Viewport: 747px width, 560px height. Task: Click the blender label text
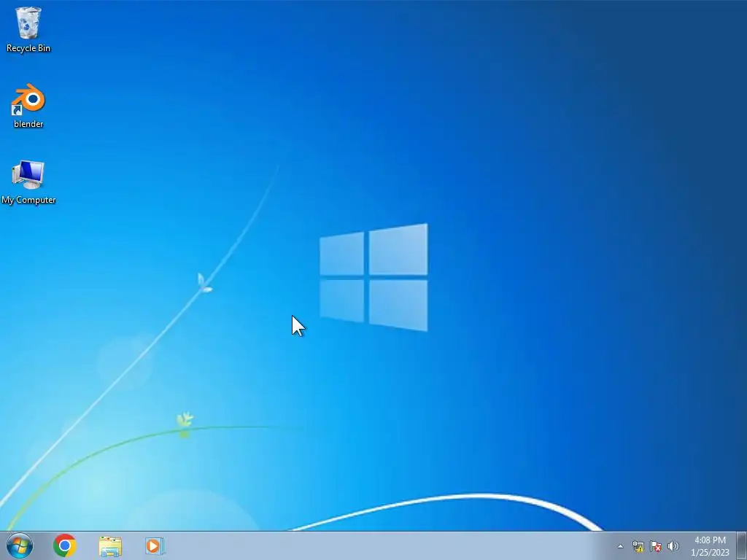(28, 124)
